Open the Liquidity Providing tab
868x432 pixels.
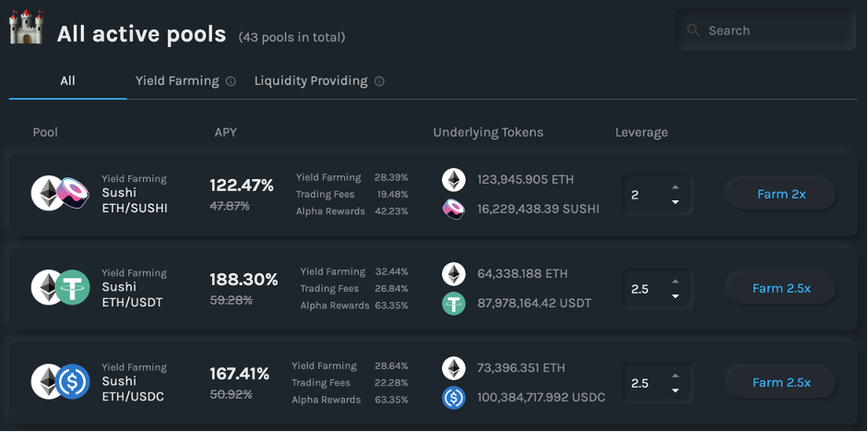click(311, 81)
